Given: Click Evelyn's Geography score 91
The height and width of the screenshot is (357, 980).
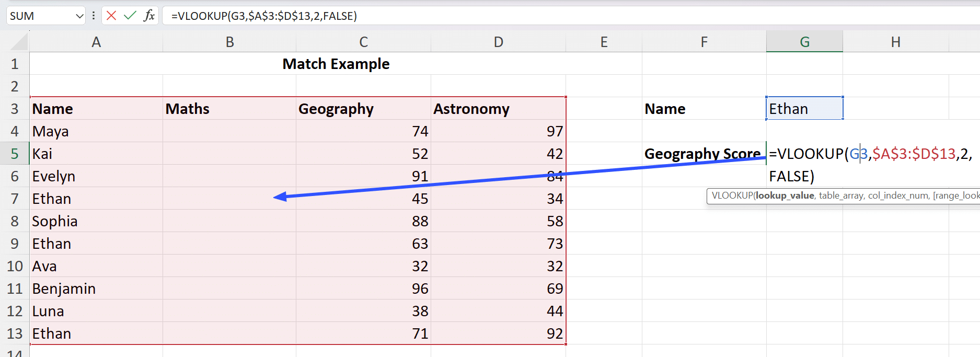Looking at the screenshot, I should (x=363, y=176).
